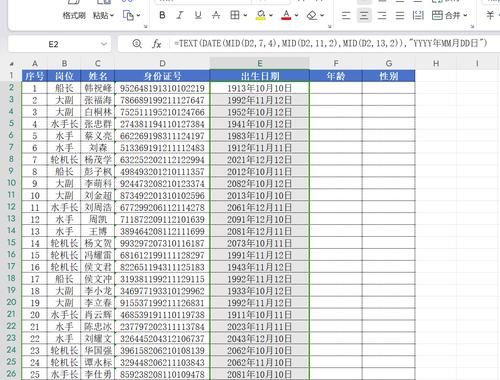Click the 年龄 header cell
The image size is (500, 380).
coord(336,76)
